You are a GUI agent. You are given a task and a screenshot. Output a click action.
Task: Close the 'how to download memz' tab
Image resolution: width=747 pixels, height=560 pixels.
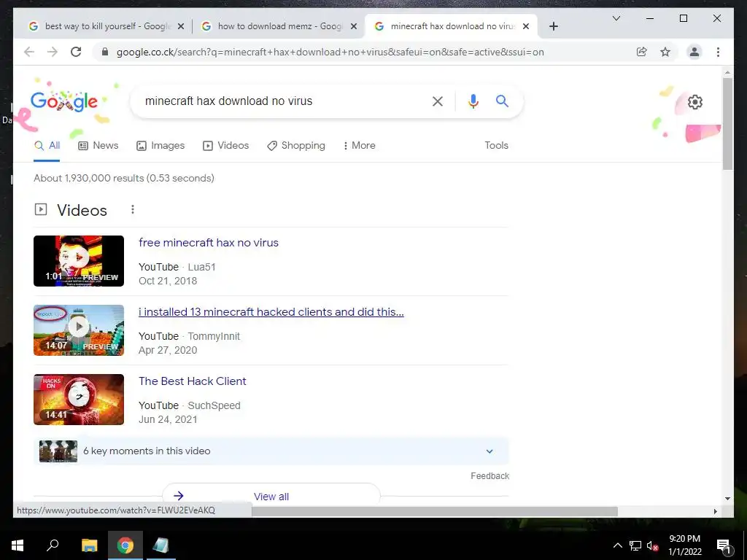[354, 26]
